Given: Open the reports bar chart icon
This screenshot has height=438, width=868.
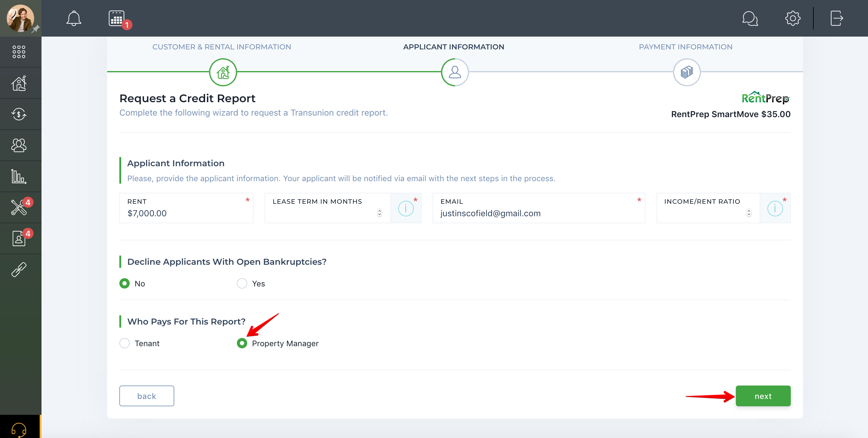Looking at the screenshot, I should coord(19,176).
